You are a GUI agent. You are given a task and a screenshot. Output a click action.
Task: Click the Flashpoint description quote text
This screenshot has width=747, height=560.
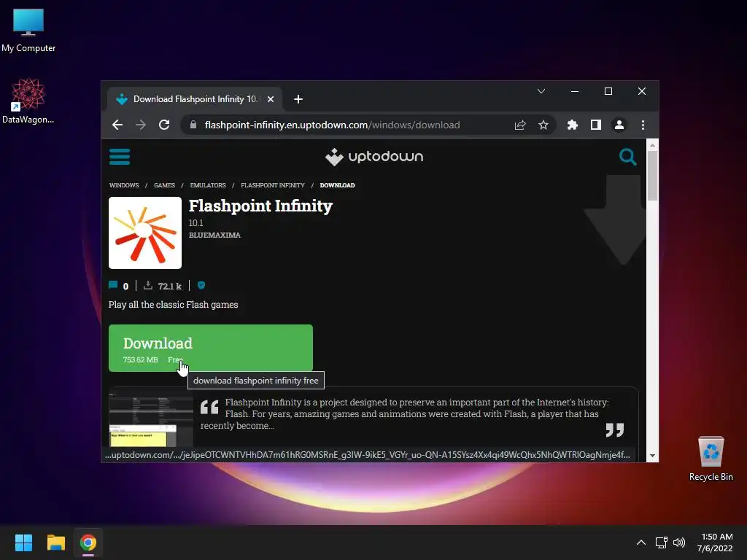pyautogui.click(x=404, y=414)
